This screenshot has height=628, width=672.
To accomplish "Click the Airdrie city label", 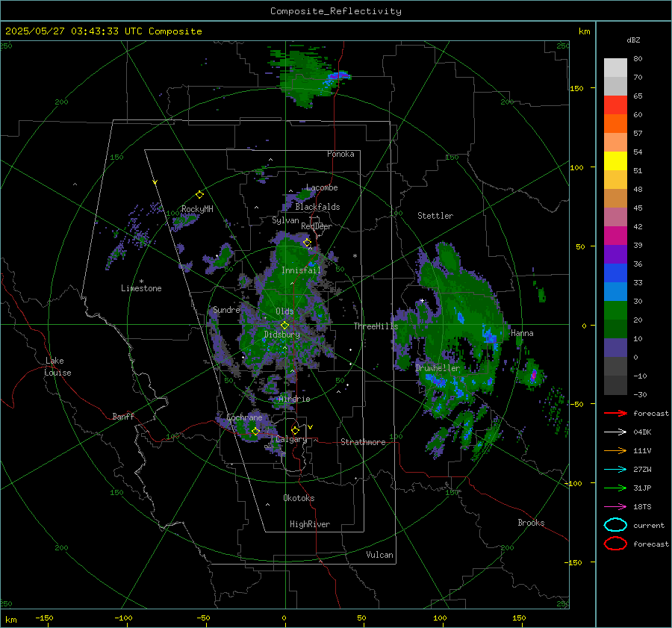I will click(294, 399).
